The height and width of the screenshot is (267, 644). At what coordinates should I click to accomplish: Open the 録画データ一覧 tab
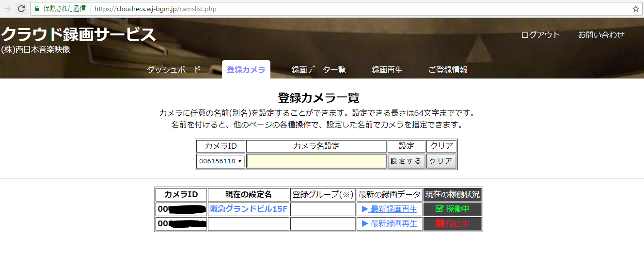click(318, 70)
